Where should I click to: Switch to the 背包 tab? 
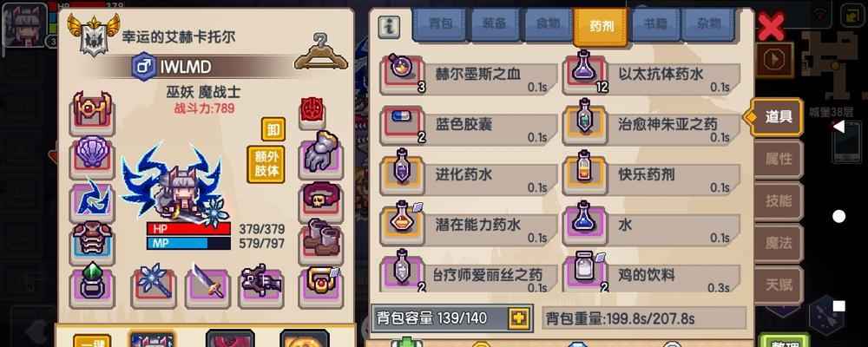pyautogui.click(x=440, y=24)
